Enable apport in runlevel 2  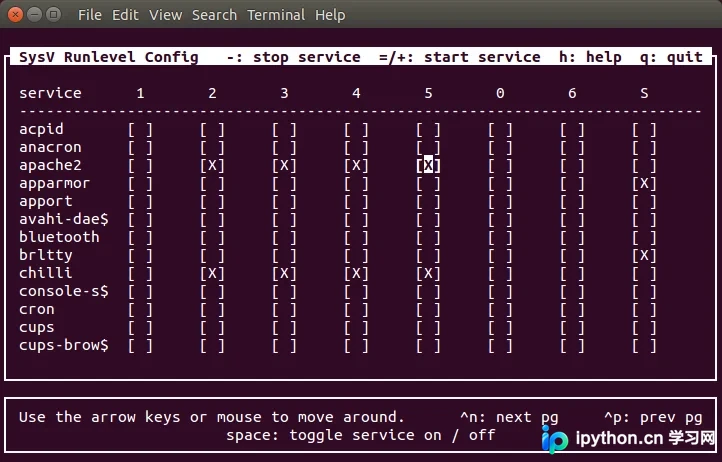(212, 201)
